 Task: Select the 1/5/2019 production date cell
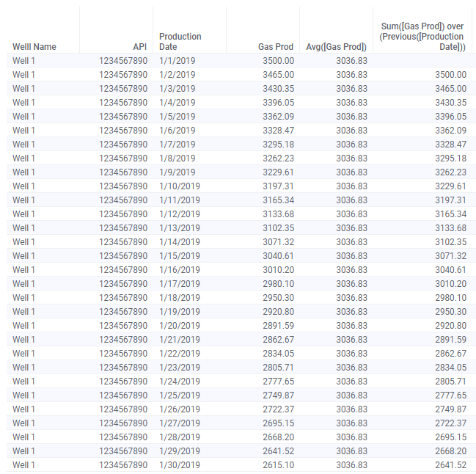pos(177,117)
